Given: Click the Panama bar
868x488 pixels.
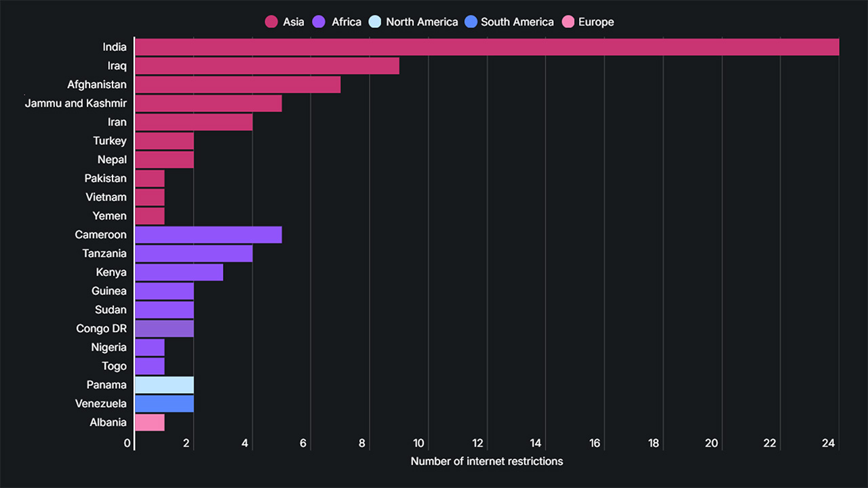Looking at the screenshot, I should coord(163,384).
